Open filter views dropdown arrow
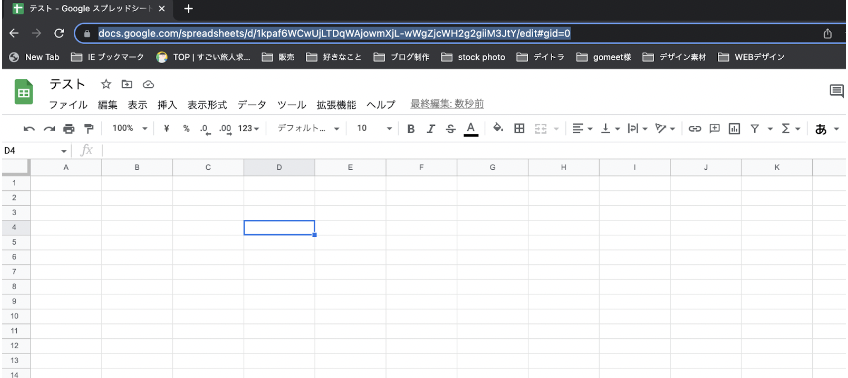 pos(770,129)
